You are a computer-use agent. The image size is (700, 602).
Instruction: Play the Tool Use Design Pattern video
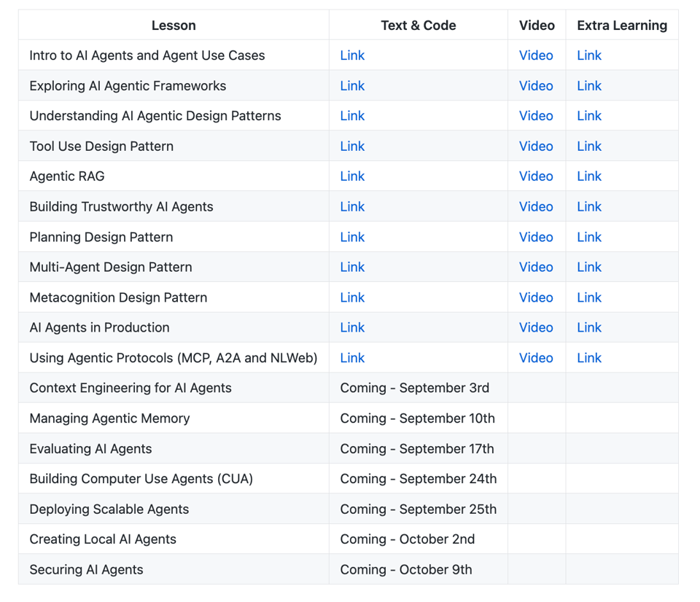tap(536, 146)
